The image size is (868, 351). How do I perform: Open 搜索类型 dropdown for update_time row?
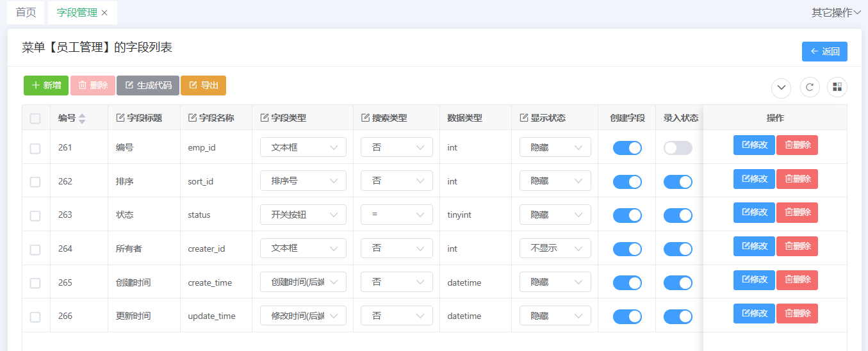coord(397,316)
